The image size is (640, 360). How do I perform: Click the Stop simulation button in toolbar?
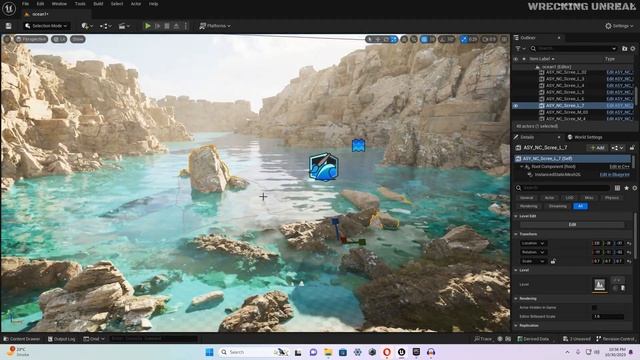(x=167, y=26)
